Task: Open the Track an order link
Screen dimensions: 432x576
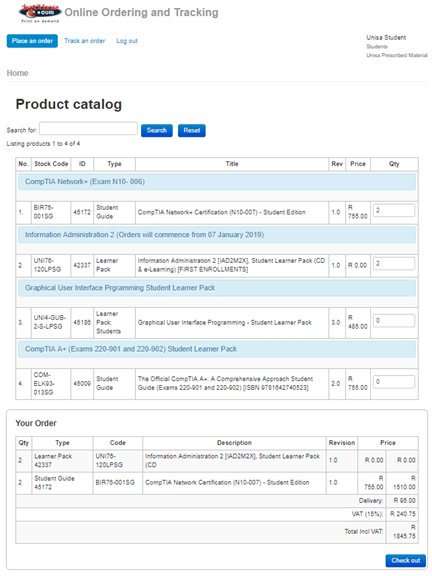Action: pyautogui.click(x=84, y=41)
